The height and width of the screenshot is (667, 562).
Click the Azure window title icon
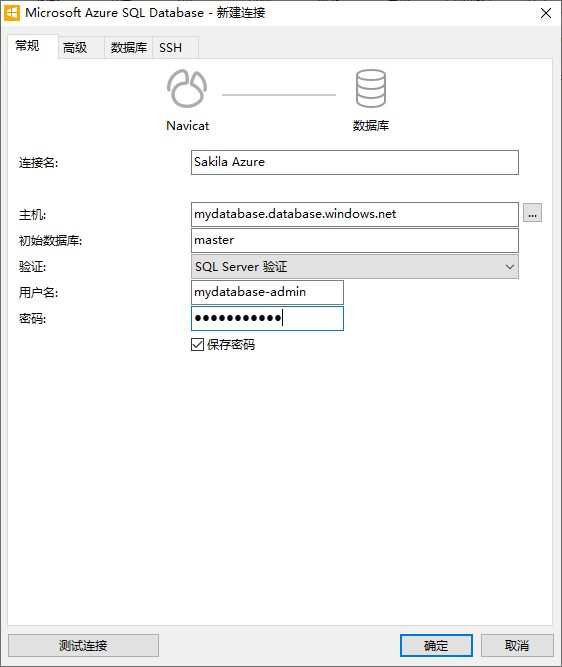11,13
